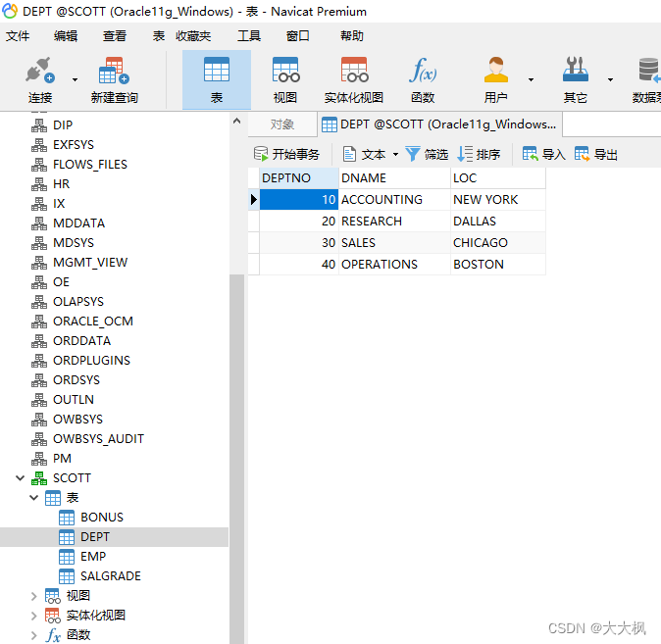Screen dimensions: 661x644
Task: Click the Export (导出) icon
Action: pyautogui.click(x=582, y=154)
